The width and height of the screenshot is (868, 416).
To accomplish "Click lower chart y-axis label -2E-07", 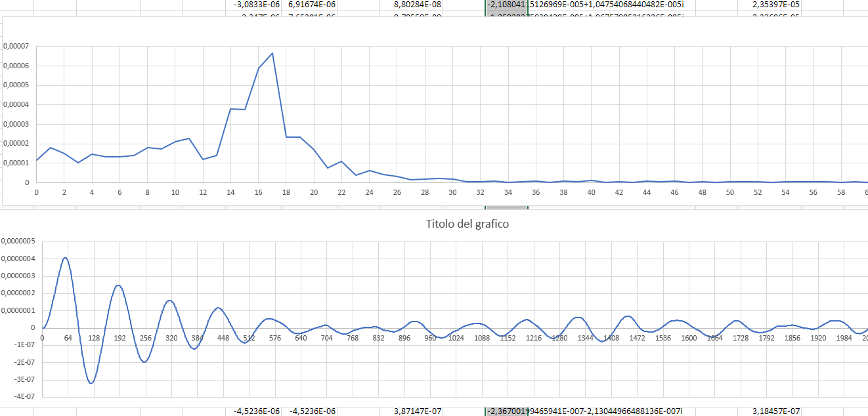I will pos(23,362).
